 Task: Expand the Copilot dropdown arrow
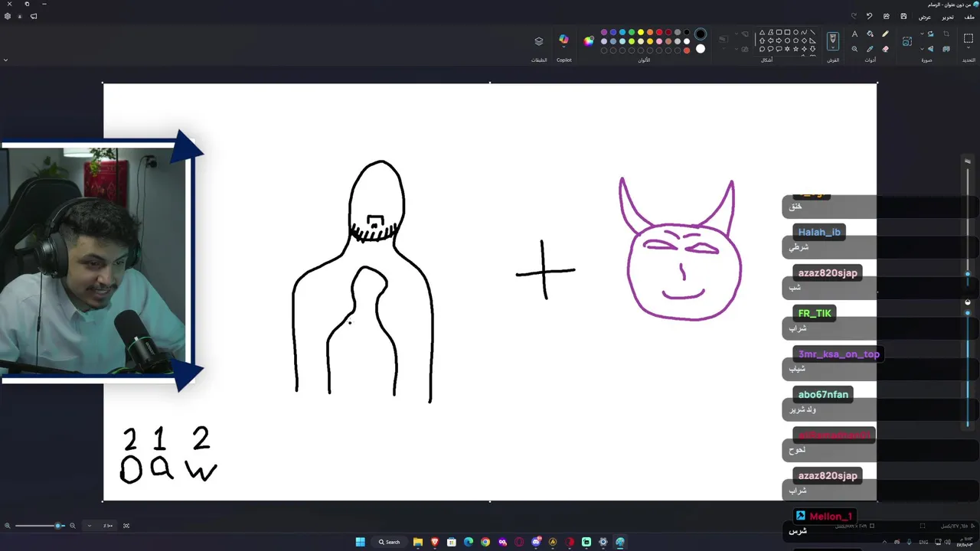[563, 47]
